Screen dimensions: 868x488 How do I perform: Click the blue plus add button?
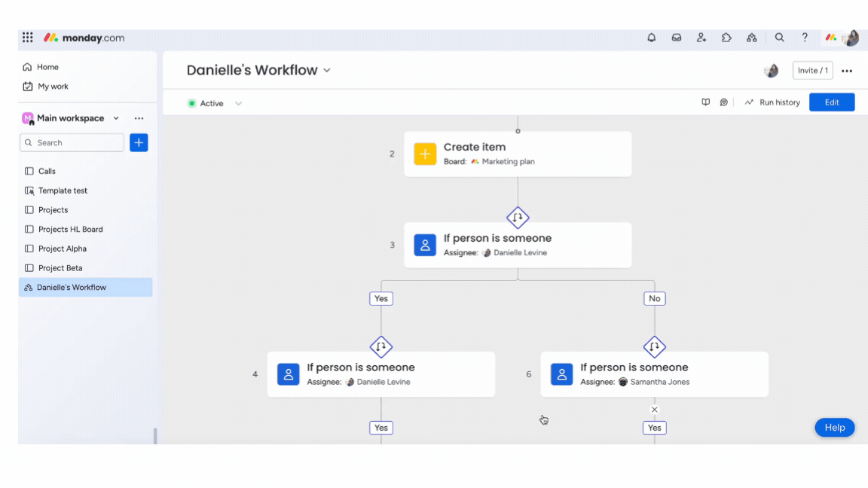pos(139,143)
